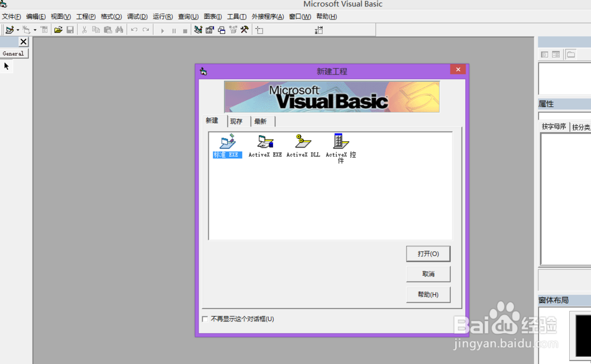The image size is (591, 364).
Task: Click the Add Form toolbar icon
Action: tap(27, 30)
